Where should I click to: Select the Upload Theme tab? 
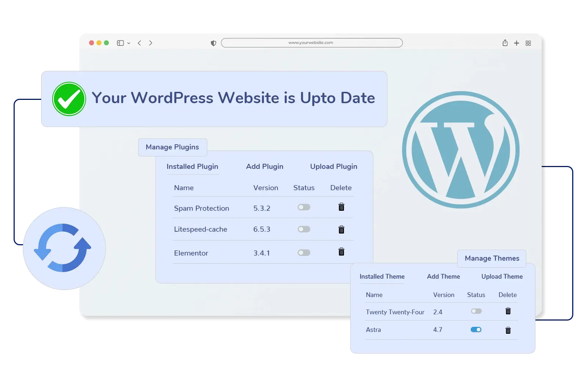(x=502, y=276)
